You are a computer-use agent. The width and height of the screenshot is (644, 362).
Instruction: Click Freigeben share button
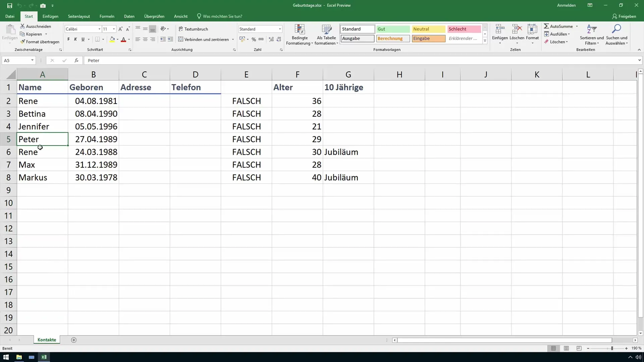tap(624, 16)
